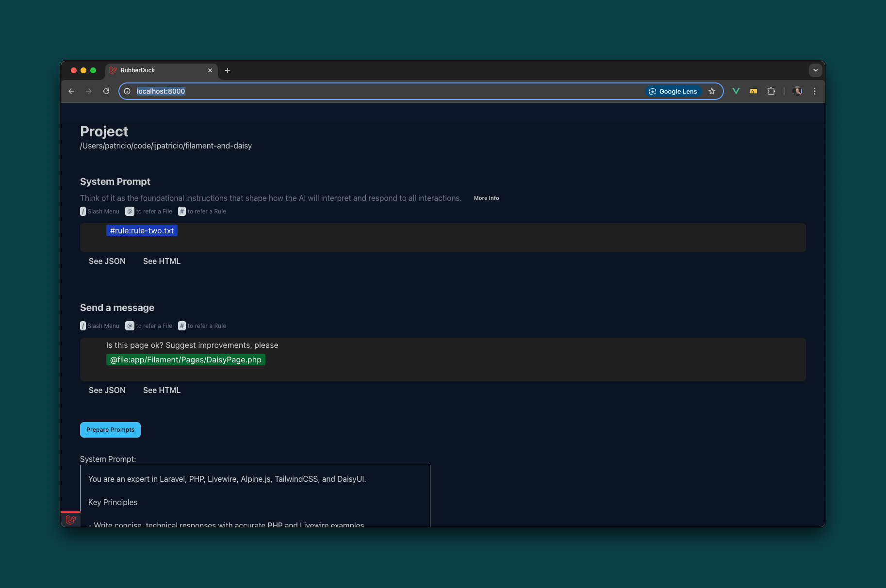Click the browser back arrow
The width and height of the screenshot is (886, 588).
[71, 91]
